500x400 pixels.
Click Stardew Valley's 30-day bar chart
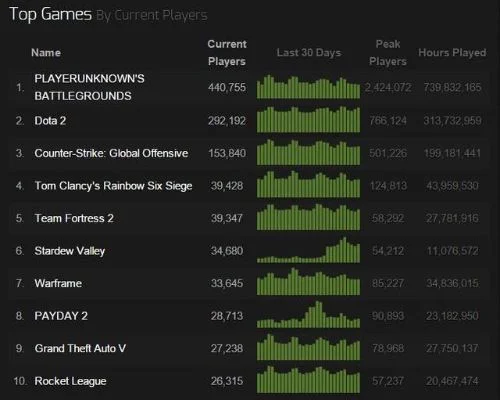click(308, 250)
